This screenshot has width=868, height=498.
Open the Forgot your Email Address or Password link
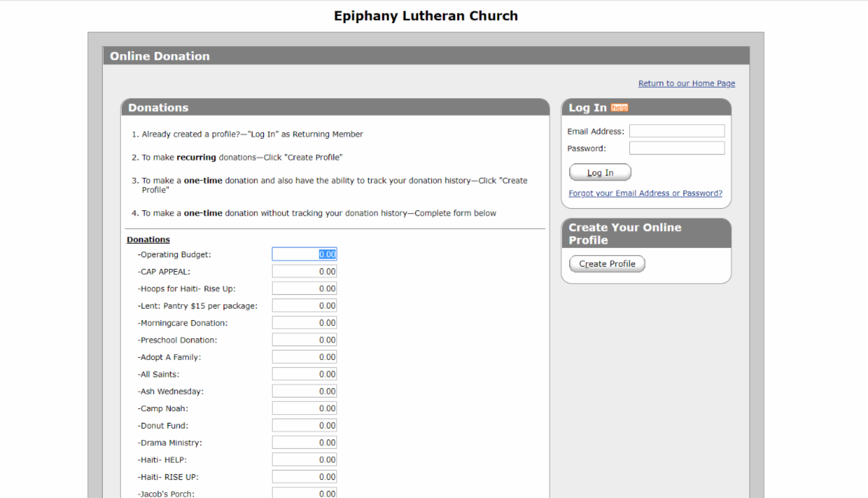645,193
